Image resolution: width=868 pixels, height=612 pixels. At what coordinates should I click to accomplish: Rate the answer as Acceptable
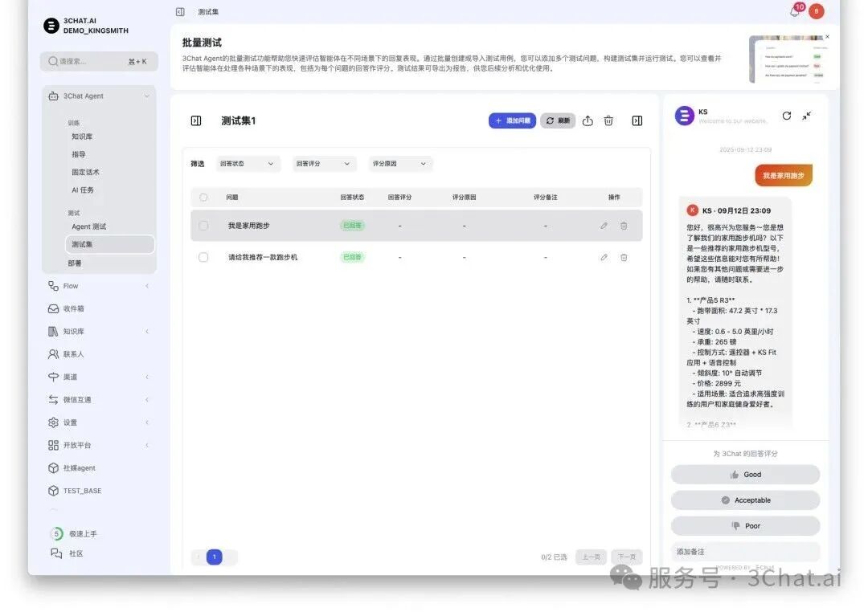tap(745, 500)
